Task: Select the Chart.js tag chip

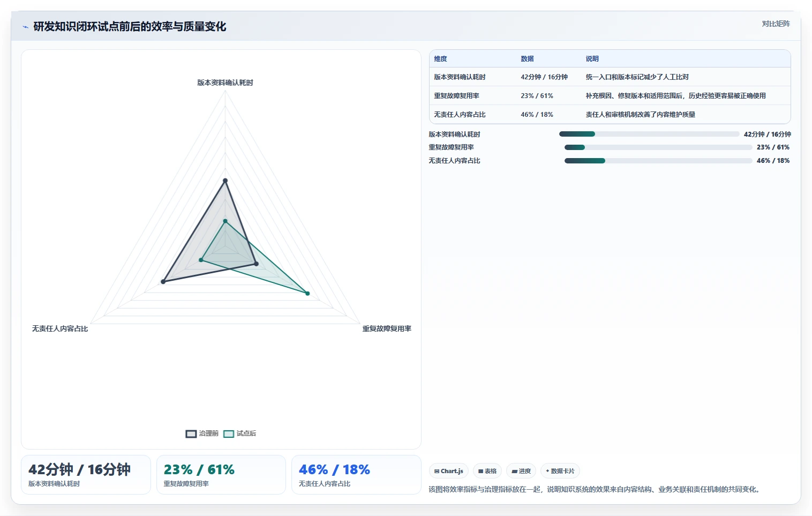Action: [x=449, y=471]
